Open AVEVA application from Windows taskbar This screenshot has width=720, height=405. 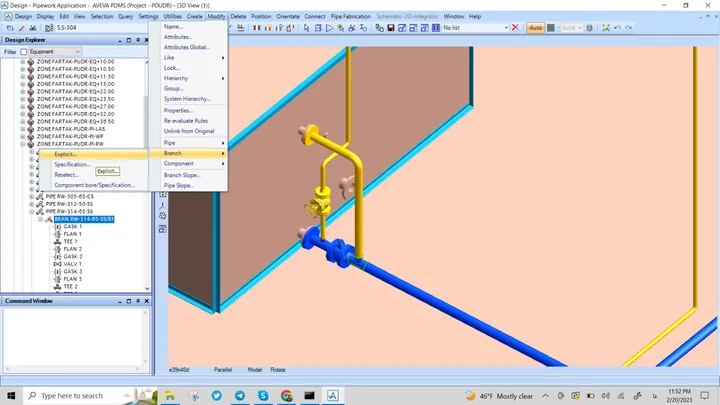pos(332,395)
